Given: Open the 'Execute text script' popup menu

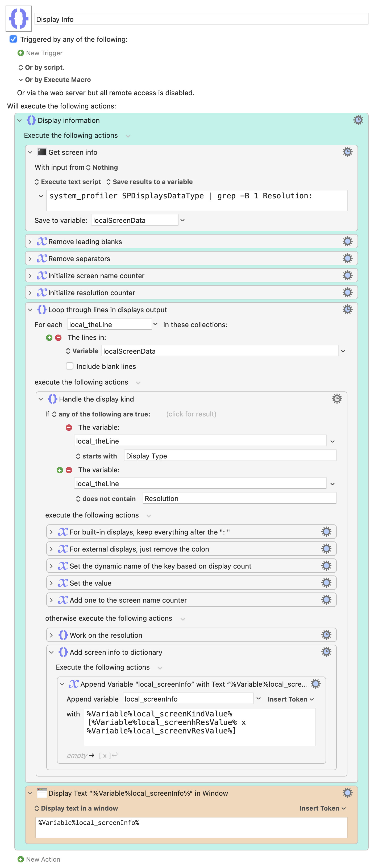Looking at the screenshot, I should [x=68, y=182].
